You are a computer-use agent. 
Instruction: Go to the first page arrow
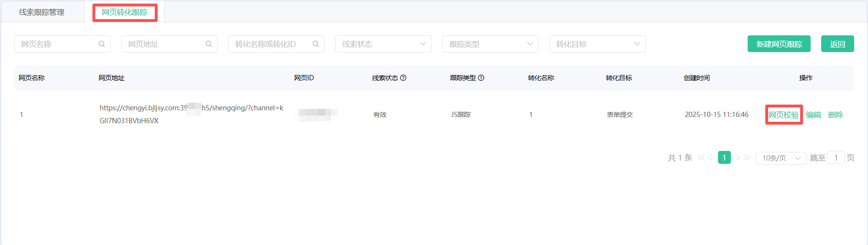(701, 158)
